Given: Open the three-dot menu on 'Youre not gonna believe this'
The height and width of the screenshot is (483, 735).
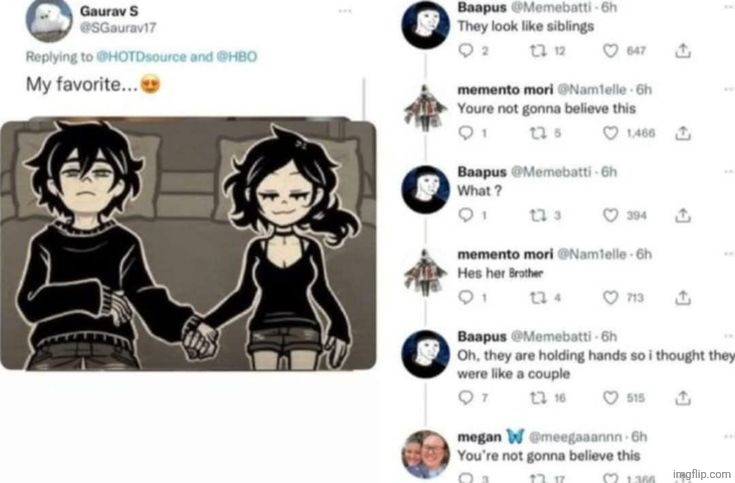Looking at the screenshot, I should (x=729, y=89).
